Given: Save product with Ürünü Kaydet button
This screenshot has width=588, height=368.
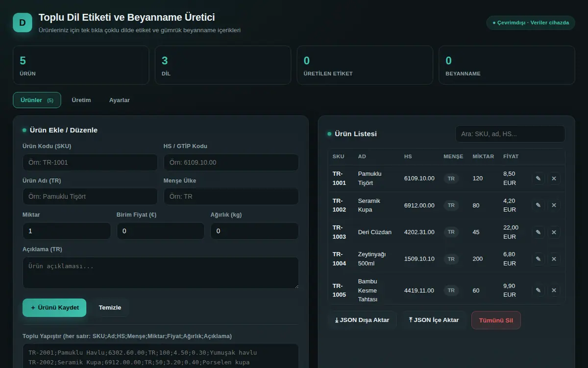Looking at the screenshot, I should [54, 308].
